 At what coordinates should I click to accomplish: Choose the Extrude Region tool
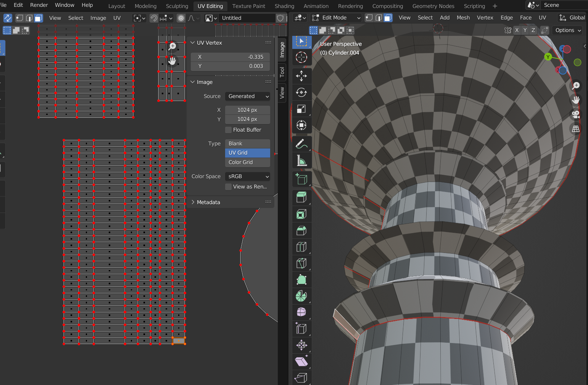301,197
